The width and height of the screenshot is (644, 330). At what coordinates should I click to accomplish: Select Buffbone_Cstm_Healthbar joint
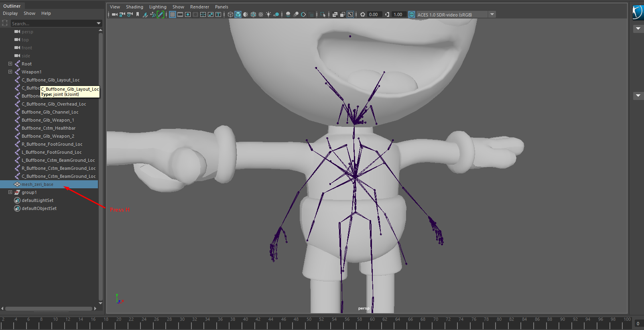coord(49,128)
